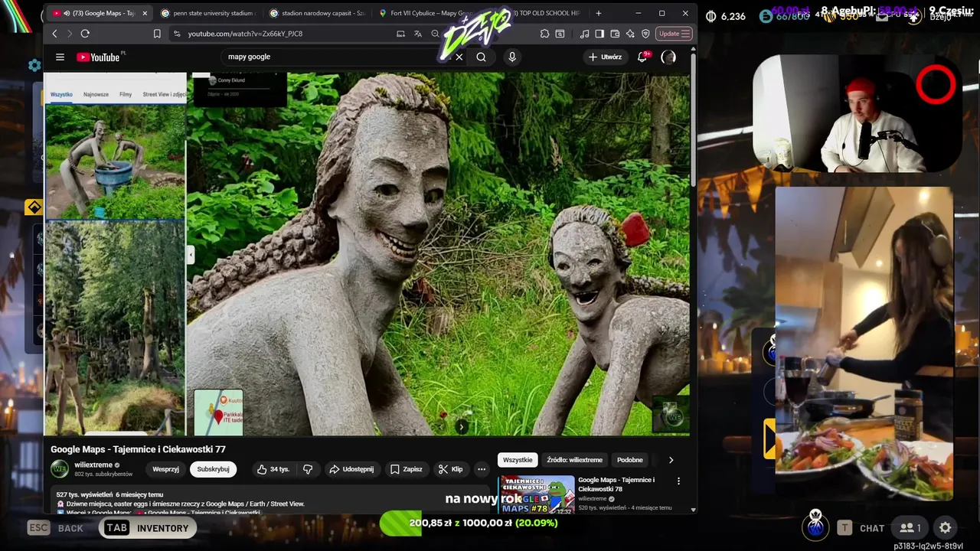980x551 pixels.
Task: Select the Wszystkie filter chip
Action: coord(518,460)
